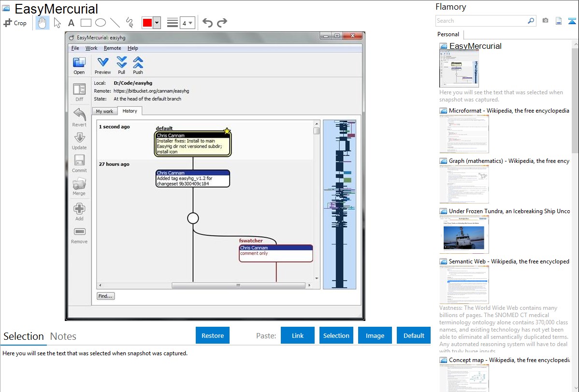The image size is (579, 392).
Task: Choose the text annotation tool
Action: [x=71, y=23]
